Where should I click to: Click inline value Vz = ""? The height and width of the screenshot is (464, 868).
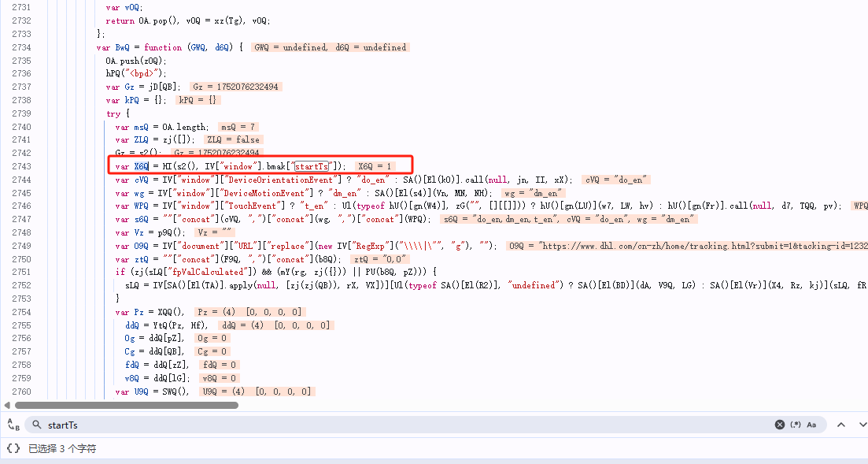tap(215, 232)
